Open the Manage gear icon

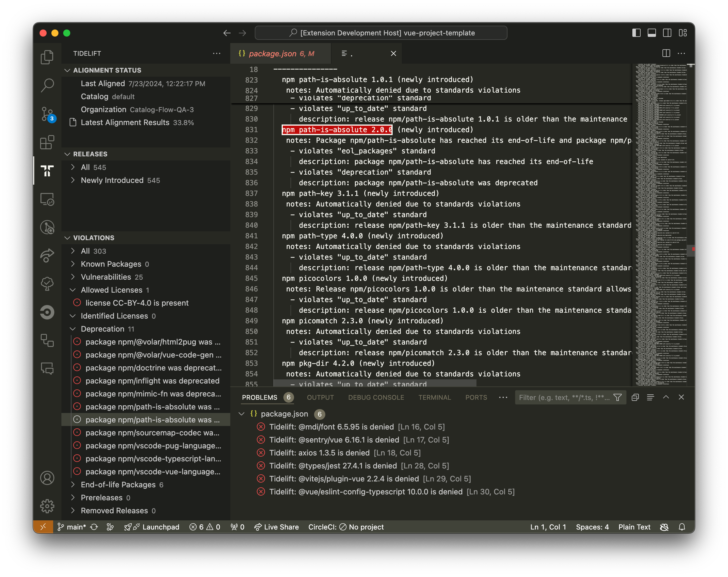click(x=47, y=506)
